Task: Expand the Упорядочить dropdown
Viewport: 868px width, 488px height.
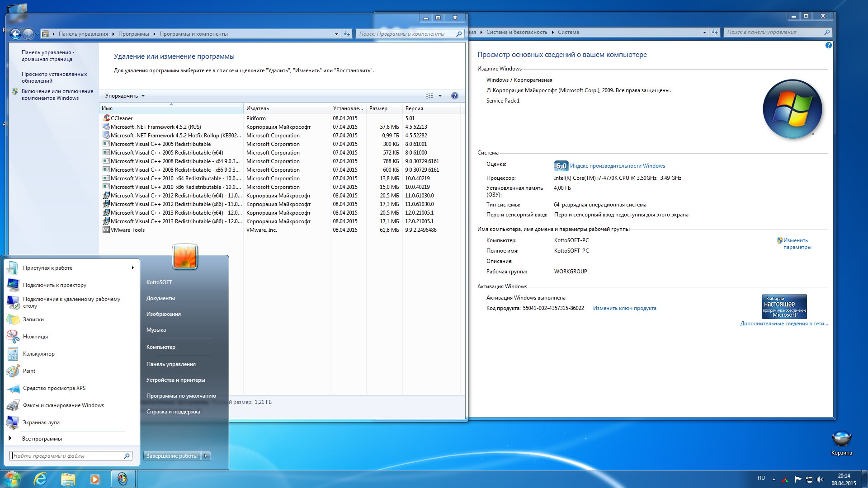Action: point(125,96)
